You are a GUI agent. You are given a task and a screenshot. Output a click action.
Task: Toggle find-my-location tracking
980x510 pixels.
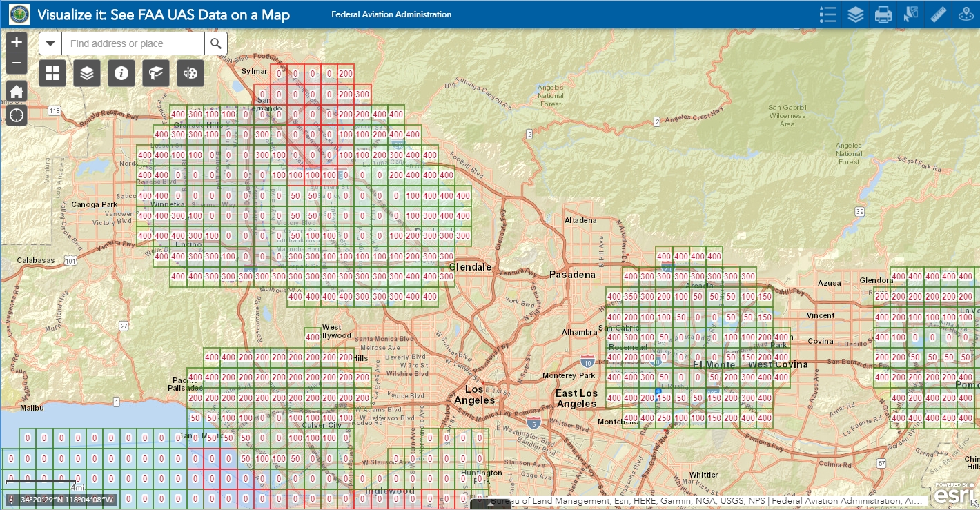click(x=17, y=115)
